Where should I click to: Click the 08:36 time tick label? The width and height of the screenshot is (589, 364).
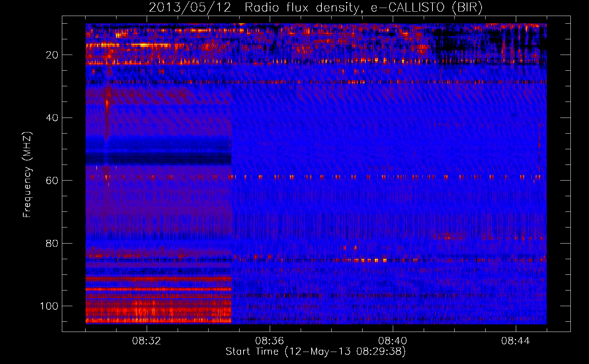pyautogui.click(x=270, y=341)
